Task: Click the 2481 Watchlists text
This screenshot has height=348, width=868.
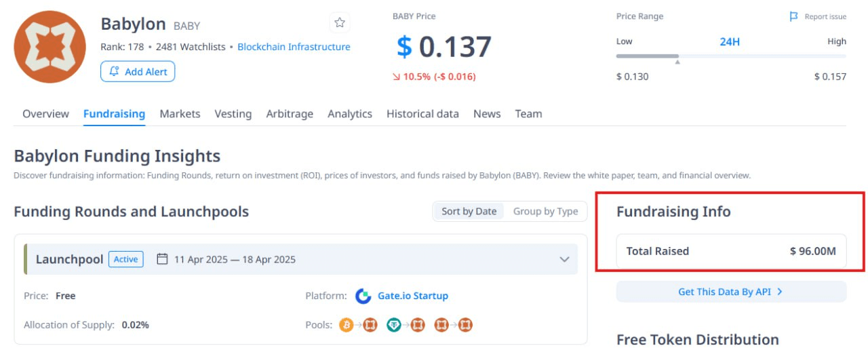Action: (x=191, y=47)
